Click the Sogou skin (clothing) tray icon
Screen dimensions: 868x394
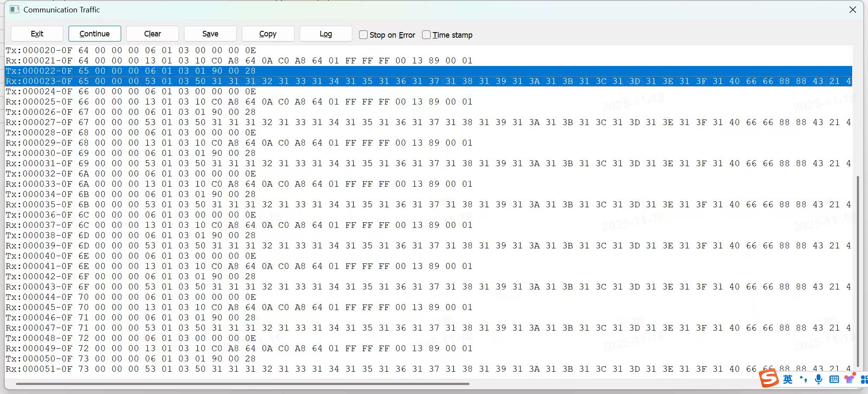pos(849,379)
